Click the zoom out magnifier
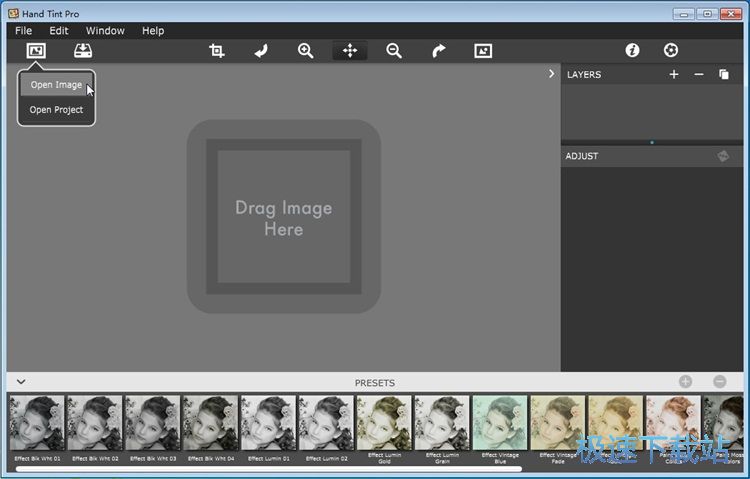 click(394, 51)
